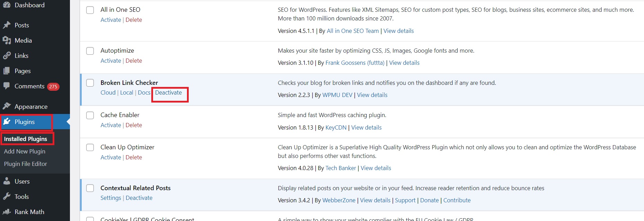This screenshot has height=221, width=644.
Task: Select the Contextual Related Posts checkbox
Action: (90, 188)
